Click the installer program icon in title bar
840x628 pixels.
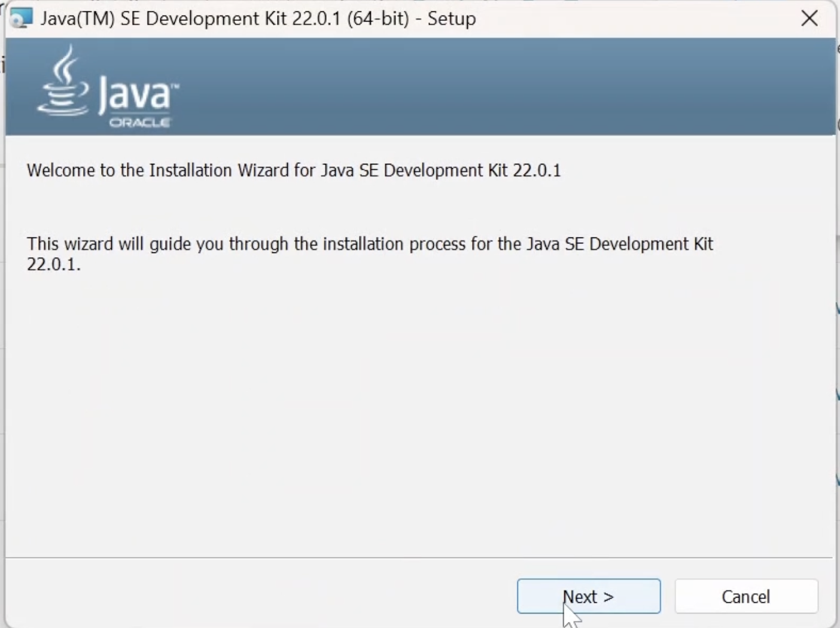22,18
